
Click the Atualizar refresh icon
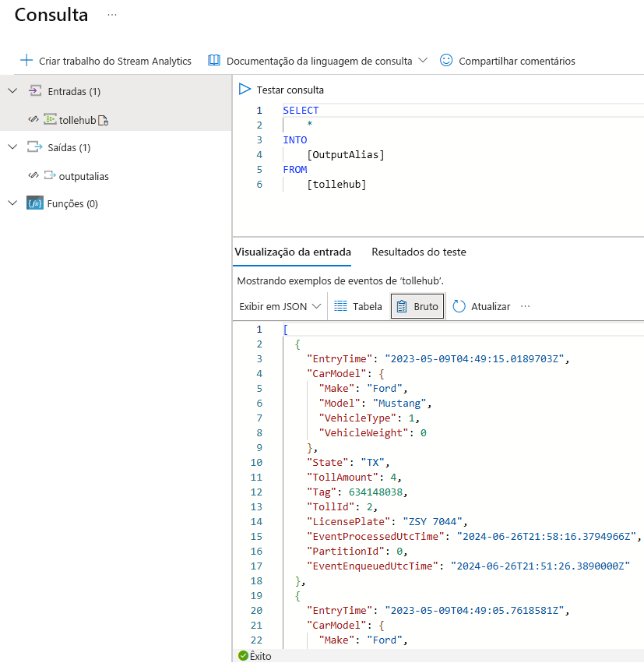coord(459,307)
